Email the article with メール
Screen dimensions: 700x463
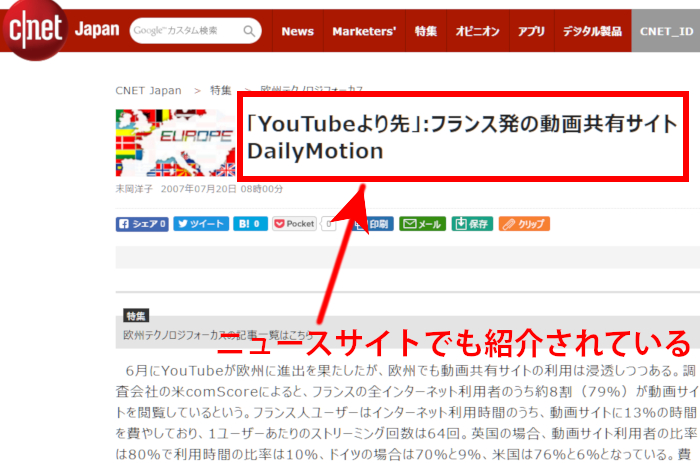tap(422, 224)
